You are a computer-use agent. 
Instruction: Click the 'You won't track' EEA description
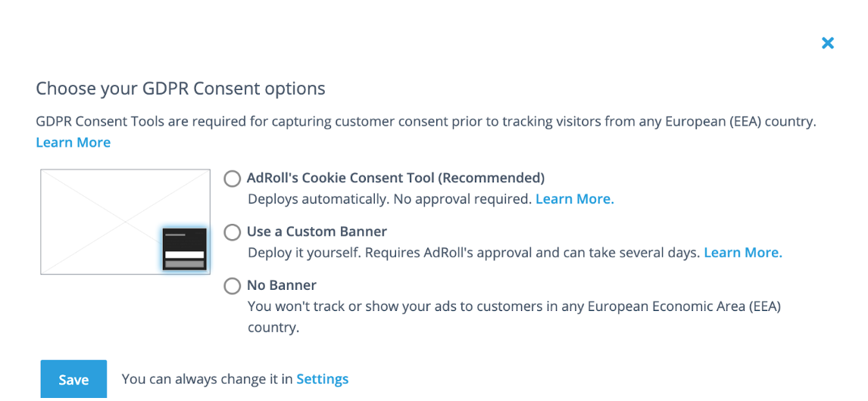pyautogui.click(x=514, y=307)
